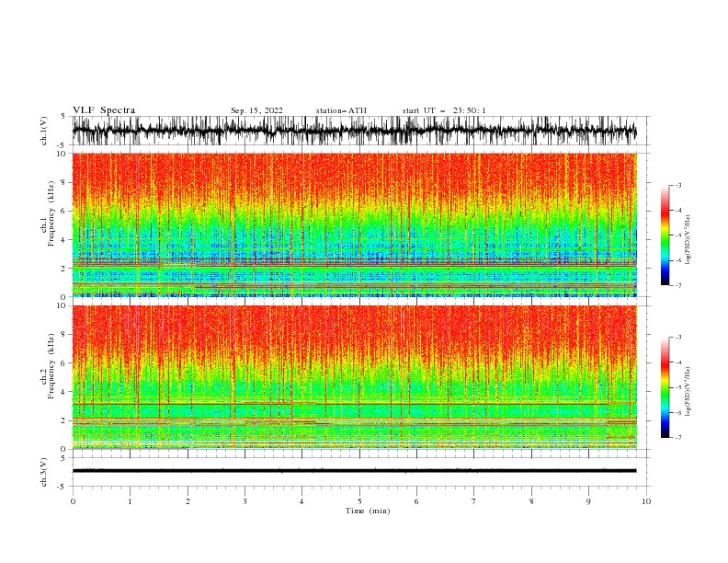
Task: Click the 'ch.1(V)' waveform axis label
Action: [x=44, y=131]
